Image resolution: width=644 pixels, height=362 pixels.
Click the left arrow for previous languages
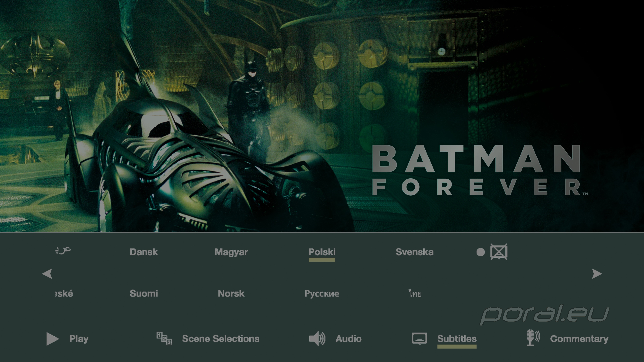[x=47, y=274]
